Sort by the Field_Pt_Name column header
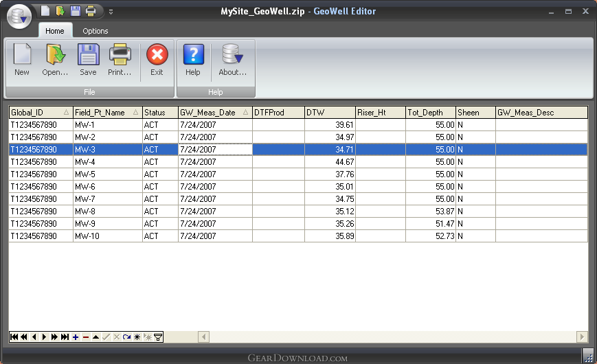 coord(107,113)
